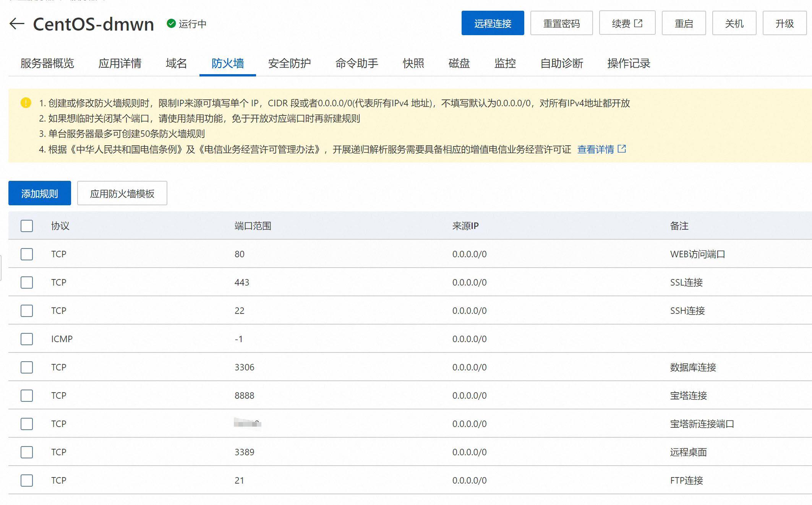812x505 pixels.
Task: Click the port 8888 cell
Action: point(244,395)
